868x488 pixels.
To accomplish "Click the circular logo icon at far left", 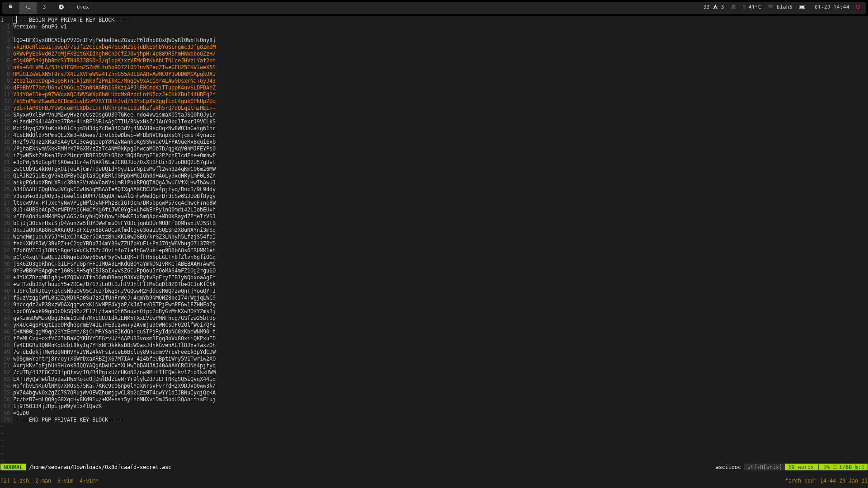I will tap(10, 7).
